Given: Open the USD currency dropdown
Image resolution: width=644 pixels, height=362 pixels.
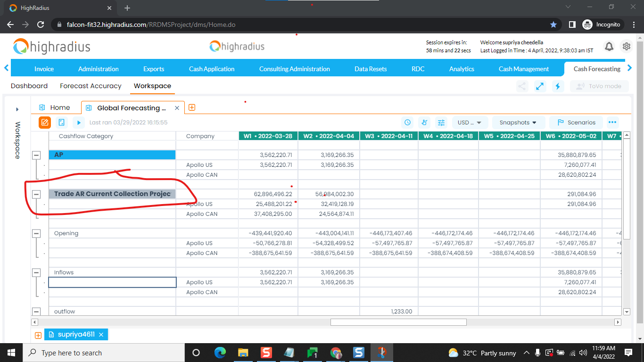Looking at the screenshot, I should pos(469,123).
